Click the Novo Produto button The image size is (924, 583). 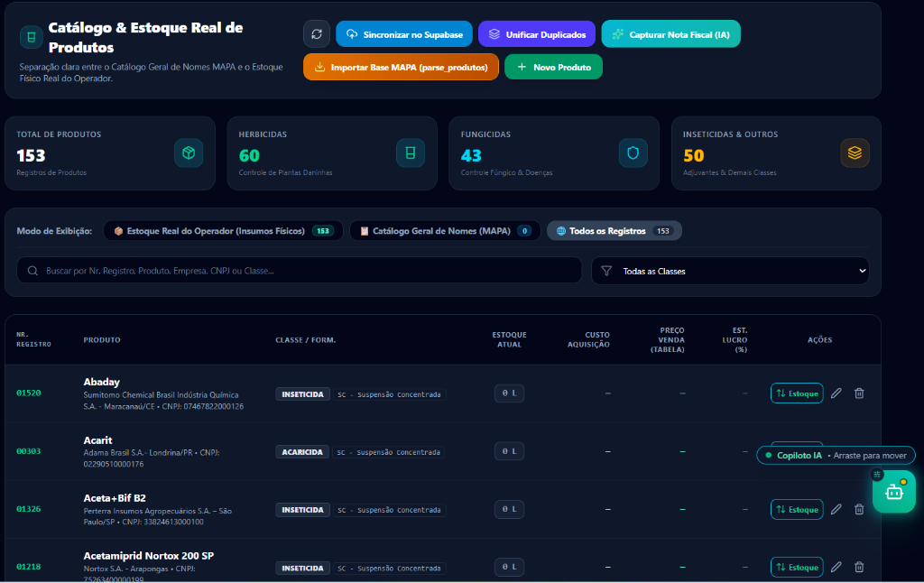click(553, 67)
